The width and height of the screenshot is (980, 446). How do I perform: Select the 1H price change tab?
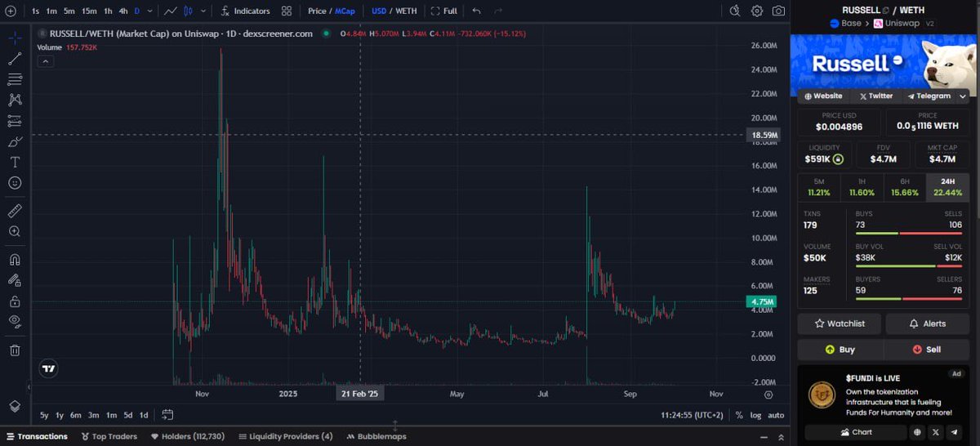(862, 187)
